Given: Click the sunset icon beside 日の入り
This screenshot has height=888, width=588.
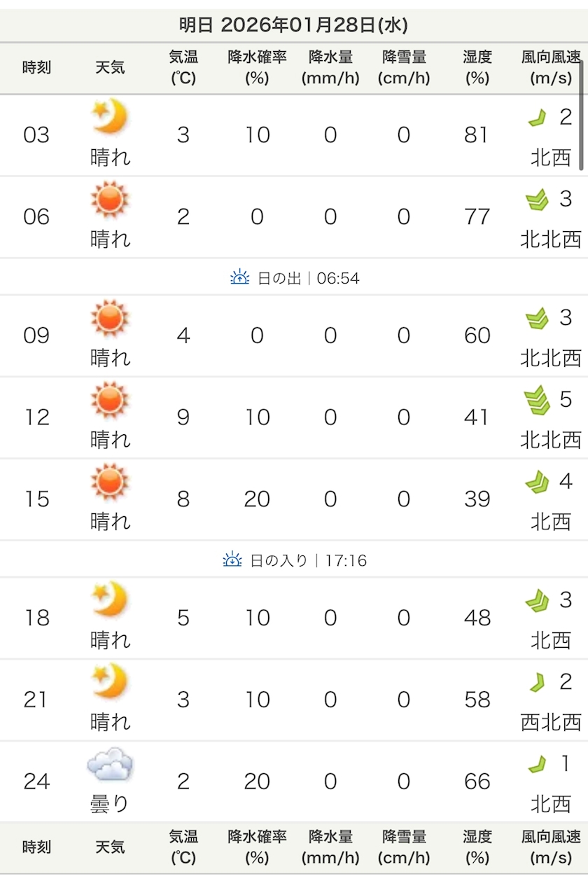Looking at the screenshot, I should pos(232,560).
